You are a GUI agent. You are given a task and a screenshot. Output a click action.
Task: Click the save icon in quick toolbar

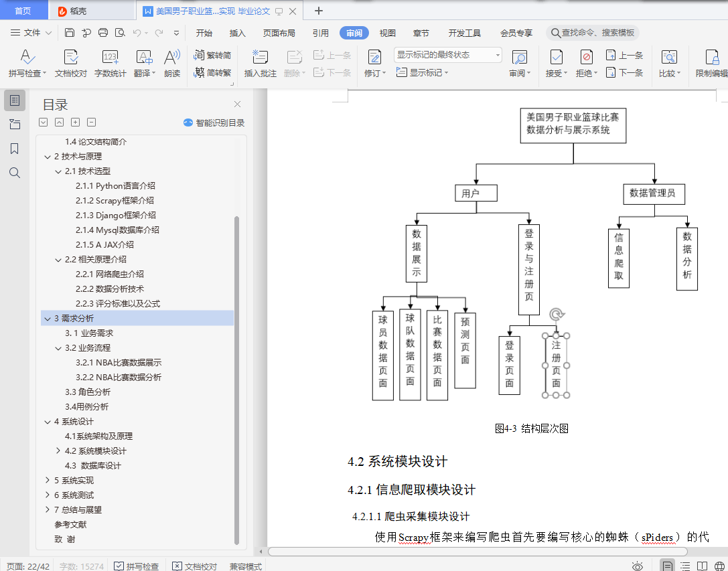pos(69,33)
